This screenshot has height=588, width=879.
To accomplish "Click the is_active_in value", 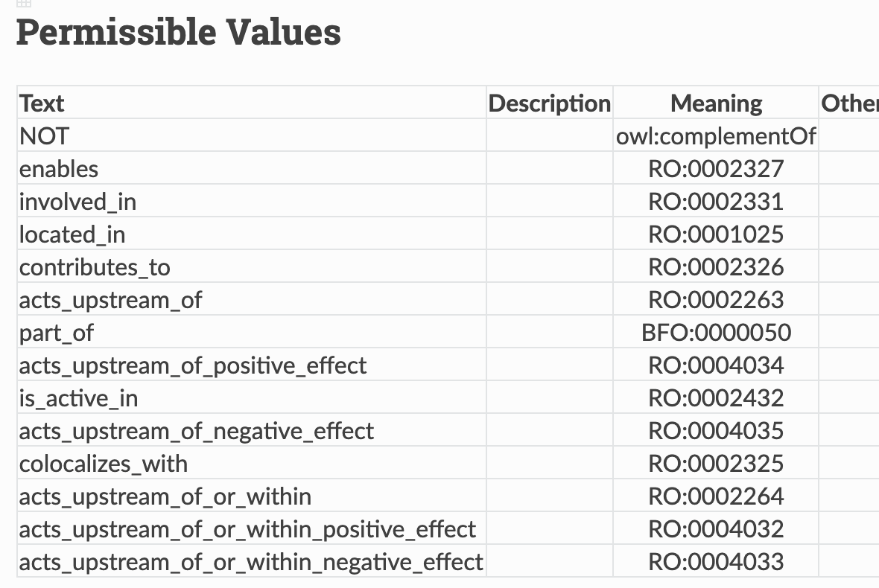I will (x=78, y=398).
